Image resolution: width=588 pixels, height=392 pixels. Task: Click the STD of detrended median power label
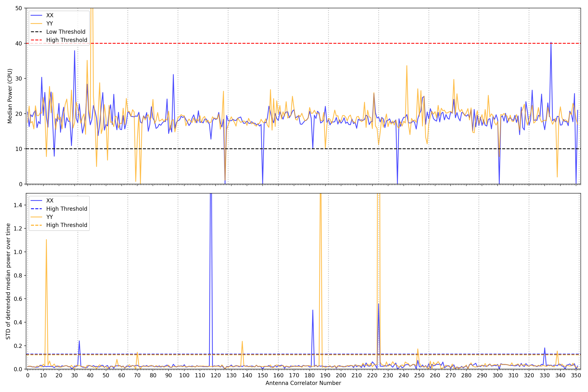[x=8, y=281]
